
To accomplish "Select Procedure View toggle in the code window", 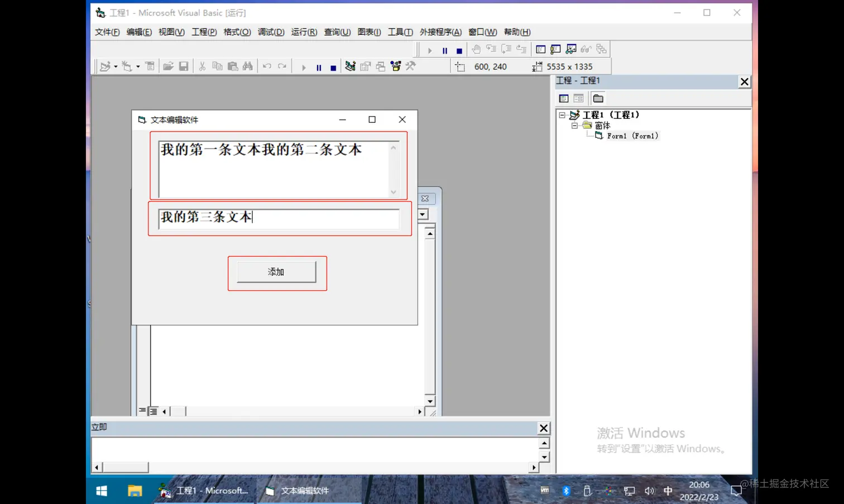I will coord(142,411).
